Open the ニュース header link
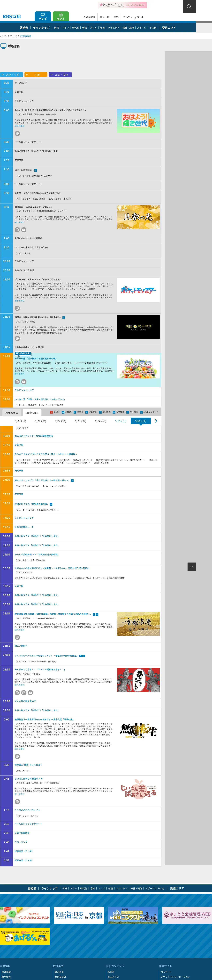The width and height of the screenshot is (212, 980). (105, 17)
